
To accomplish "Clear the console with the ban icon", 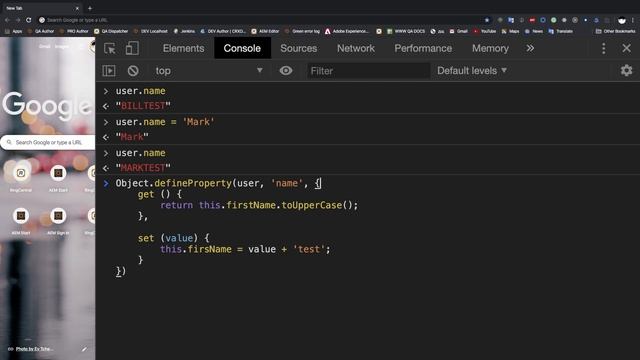I will pos(133,71).
